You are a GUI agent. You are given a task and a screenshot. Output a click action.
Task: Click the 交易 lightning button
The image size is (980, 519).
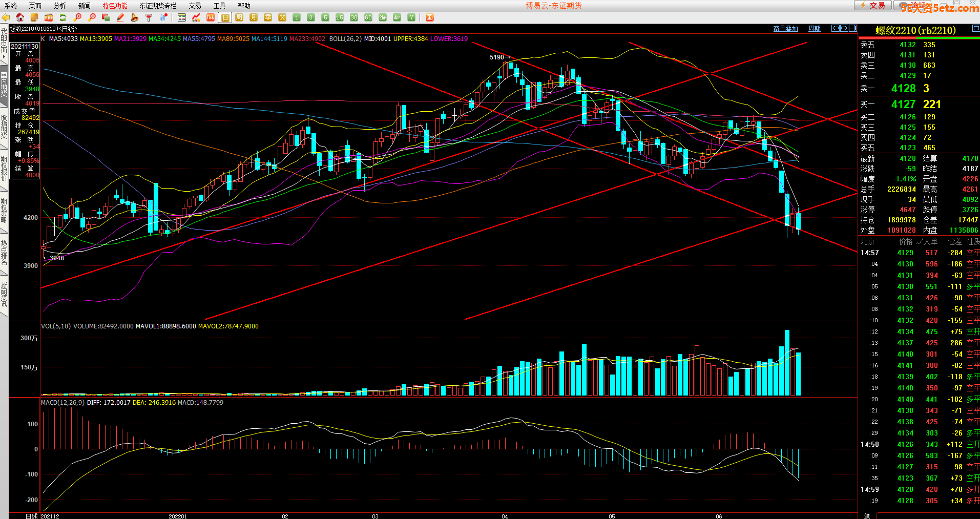tap(872, 5)
